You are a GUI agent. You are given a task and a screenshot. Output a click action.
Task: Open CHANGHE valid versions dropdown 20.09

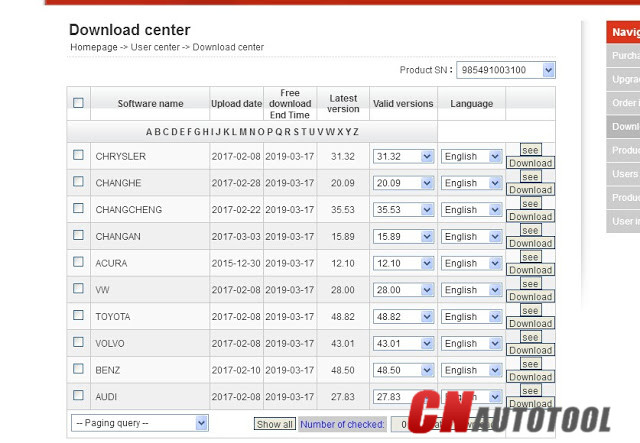pos(403,183)
